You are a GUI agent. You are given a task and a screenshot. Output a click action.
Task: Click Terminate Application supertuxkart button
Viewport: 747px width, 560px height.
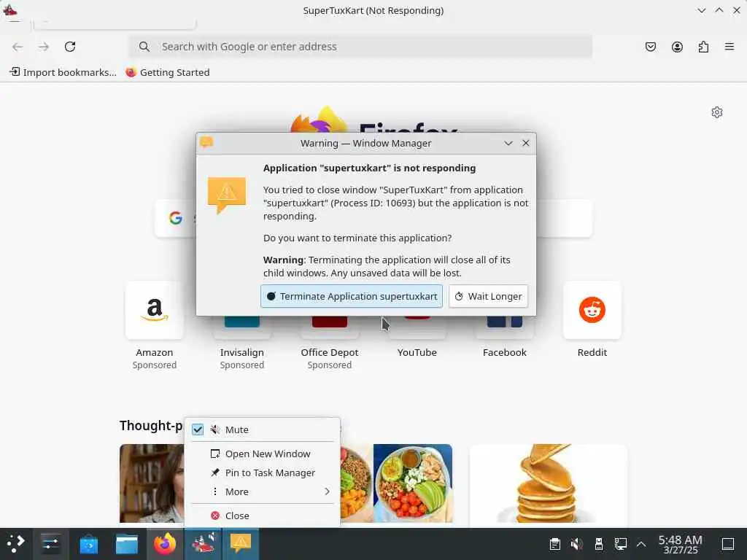[352, 296]
